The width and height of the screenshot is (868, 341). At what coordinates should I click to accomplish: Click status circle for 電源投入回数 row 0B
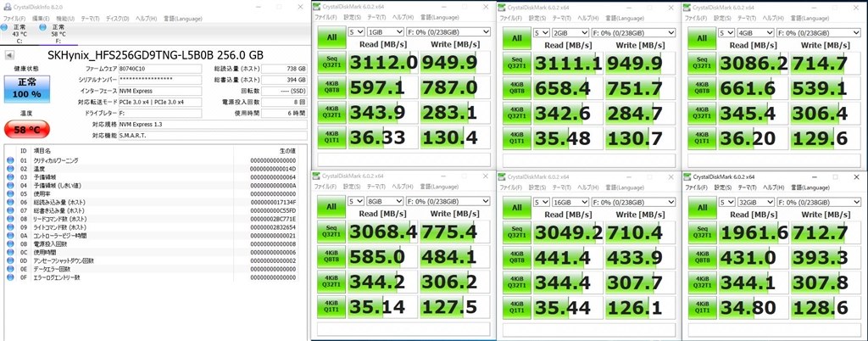(10, 243)
